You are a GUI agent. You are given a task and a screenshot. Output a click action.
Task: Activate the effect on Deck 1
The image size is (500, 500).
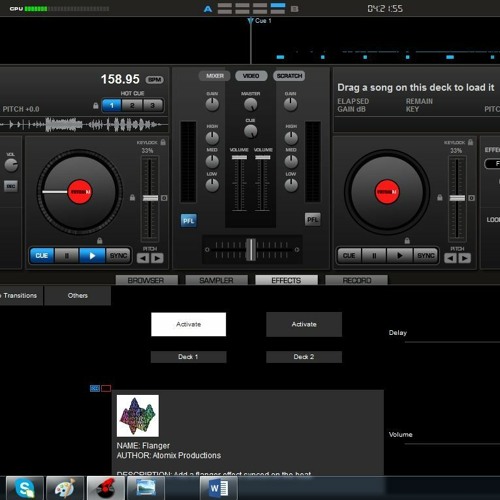[x=188, y=324]
